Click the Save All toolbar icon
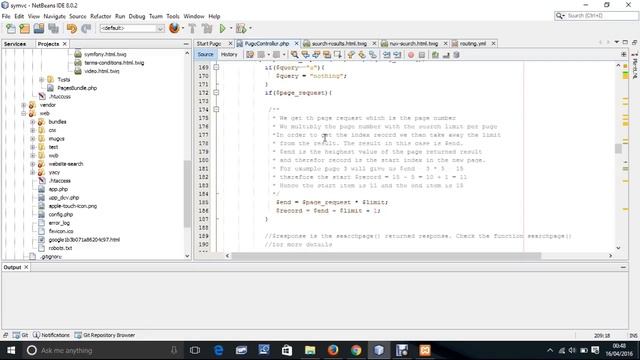This screenshot has width=640, height=360. tap(53, 29)
